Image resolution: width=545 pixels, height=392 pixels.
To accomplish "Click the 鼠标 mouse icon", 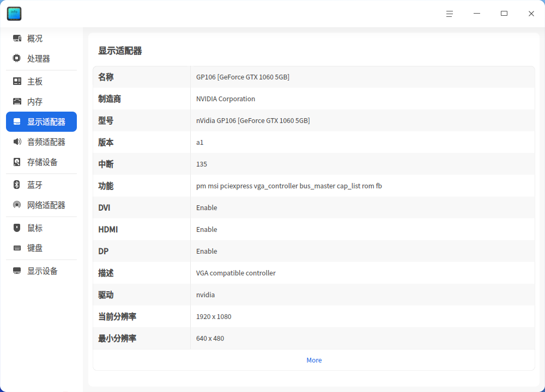I will click(x=17, y=228).
